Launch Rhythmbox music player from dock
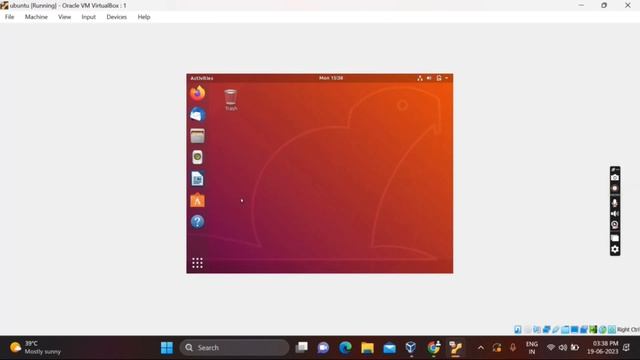The image size is (640, 360). pos(198,157)
